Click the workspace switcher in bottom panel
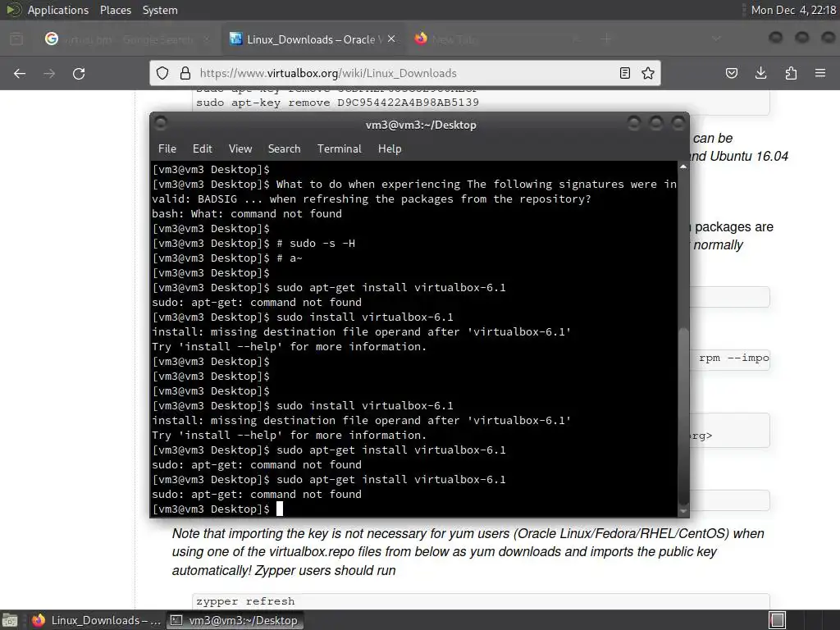 click(777, 620)
